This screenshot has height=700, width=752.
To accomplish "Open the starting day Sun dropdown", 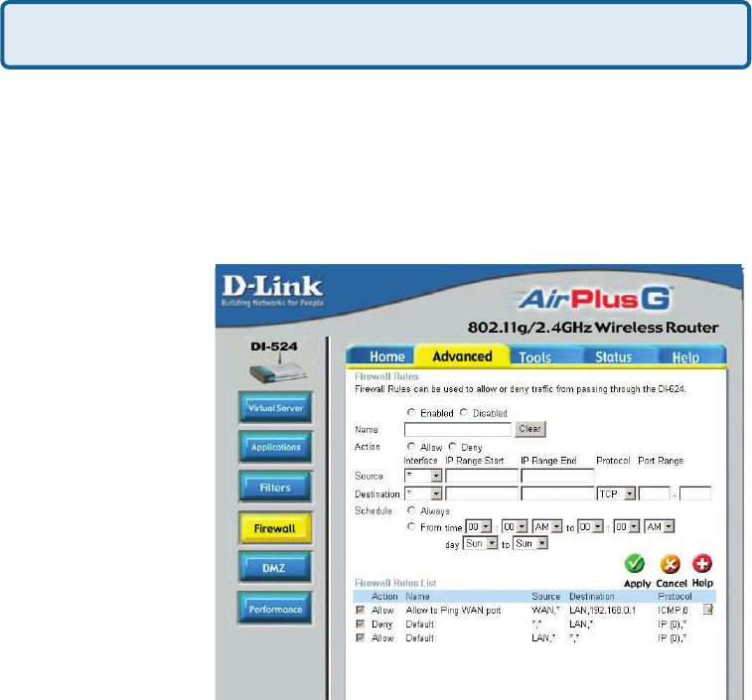I will point(480,543).
